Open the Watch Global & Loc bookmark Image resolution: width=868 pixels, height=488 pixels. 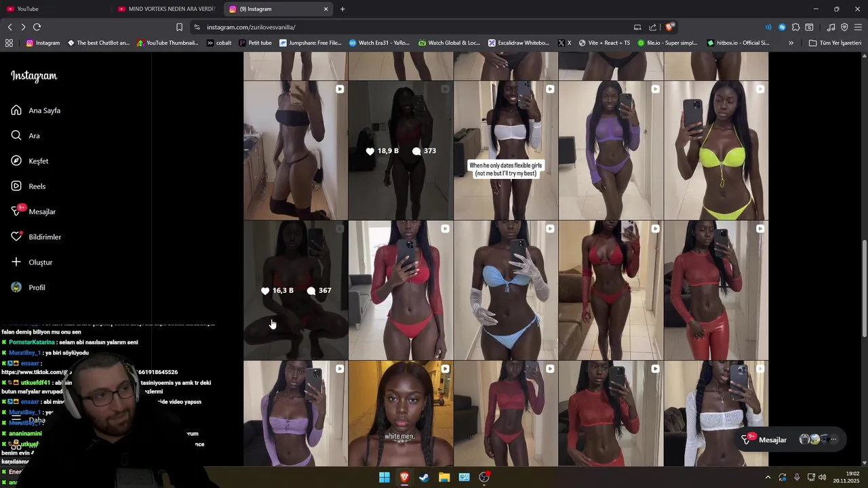click(x=449, y=43)
